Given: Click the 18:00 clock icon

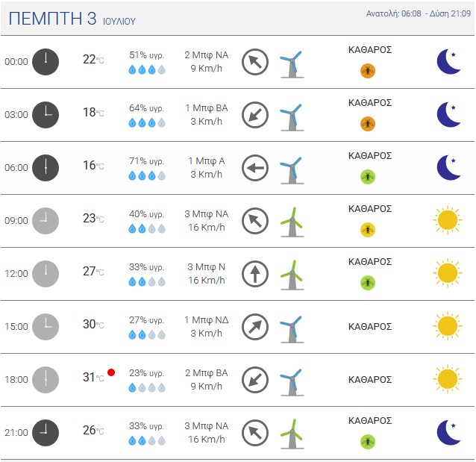Looking at the screenshot, I should (46, 380).
